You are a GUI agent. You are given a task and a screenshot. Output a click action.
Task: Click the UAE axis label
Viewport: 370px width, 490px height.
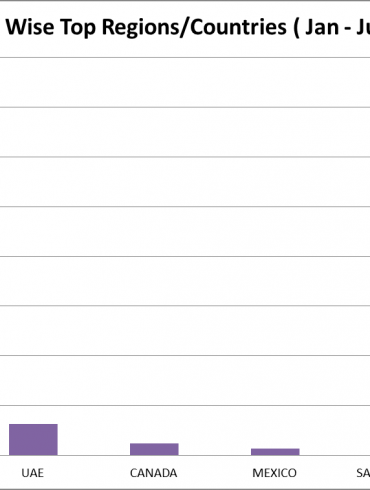[33, 473]
